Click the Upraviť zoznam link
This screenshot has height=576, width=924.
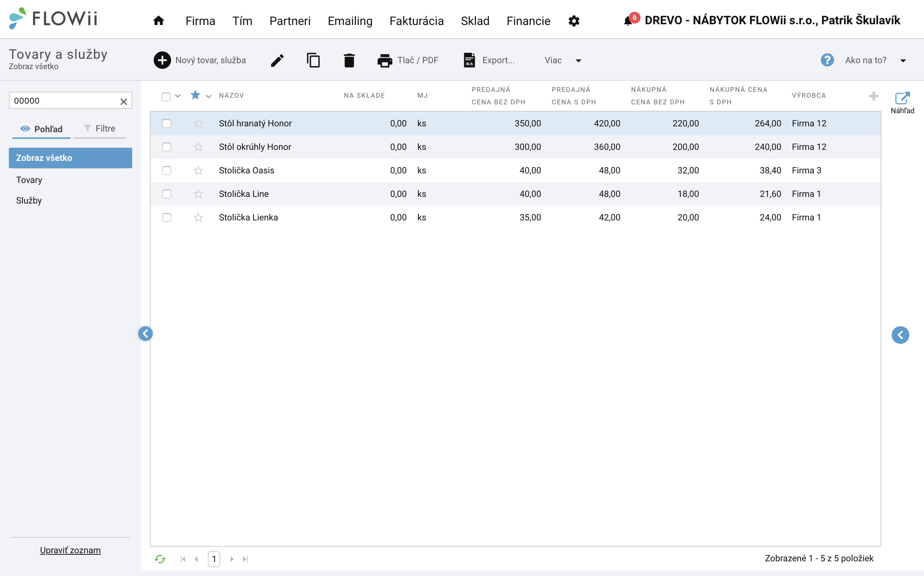(71, 550)
